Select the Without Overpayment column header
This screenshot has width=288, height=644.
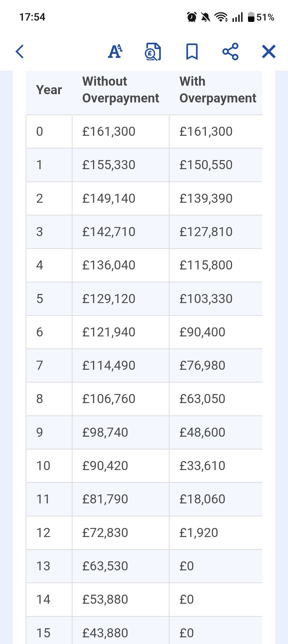121,90
